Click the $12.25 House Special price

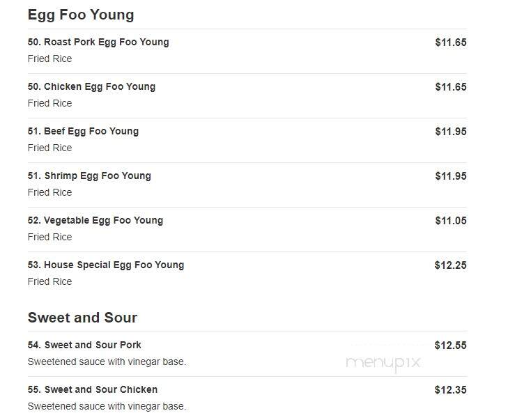450,265
